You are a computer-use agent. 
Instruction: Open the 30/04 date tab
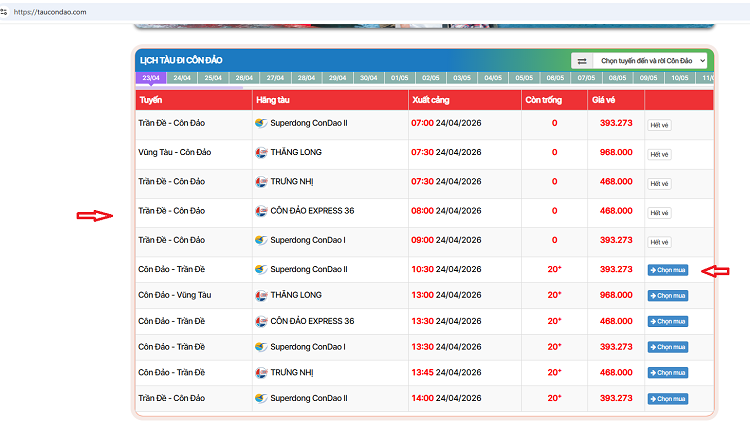[368, 77]
